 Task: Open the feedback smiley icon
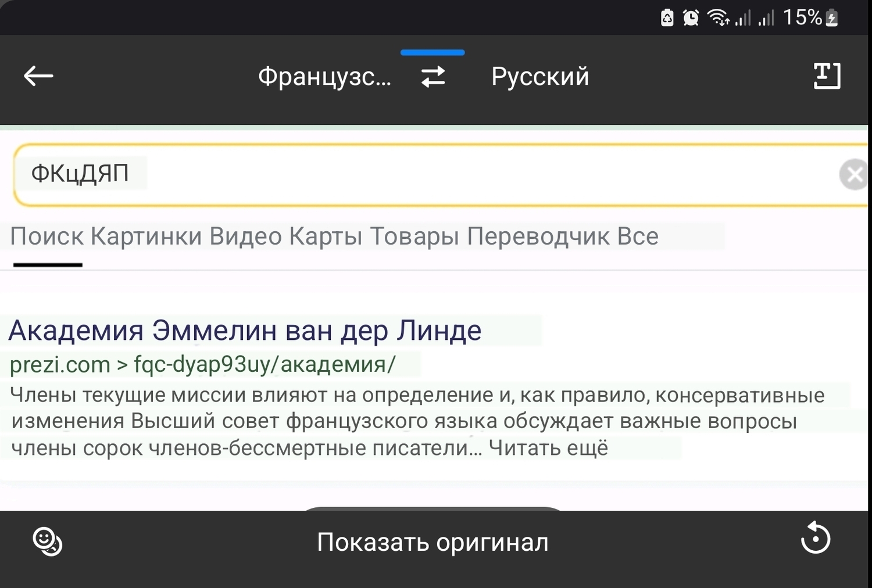[x=48, y=542]
